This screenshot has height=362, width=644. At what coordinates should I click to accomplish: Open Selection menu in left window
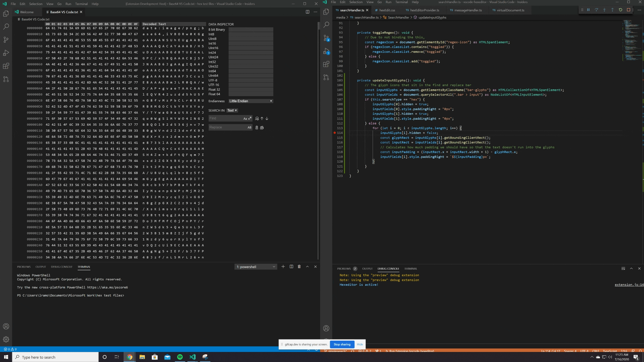pos(36,4)
